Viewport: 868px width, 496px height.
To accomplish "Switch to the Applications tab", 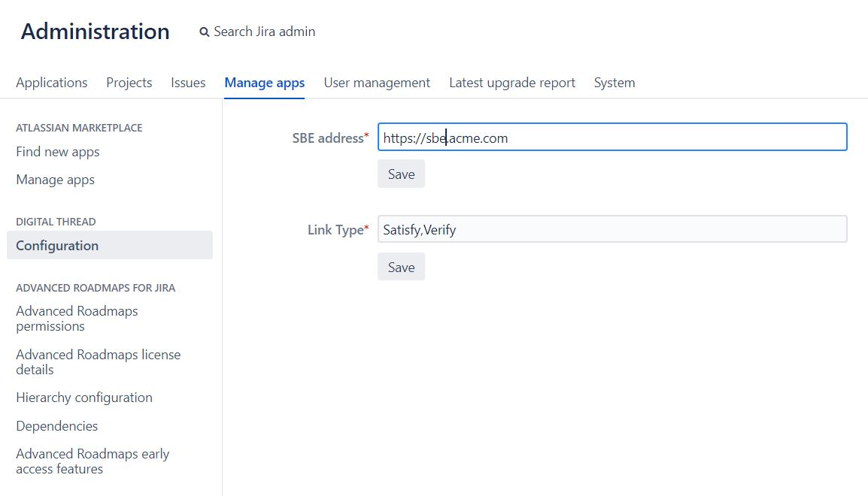I will (51, 83).
